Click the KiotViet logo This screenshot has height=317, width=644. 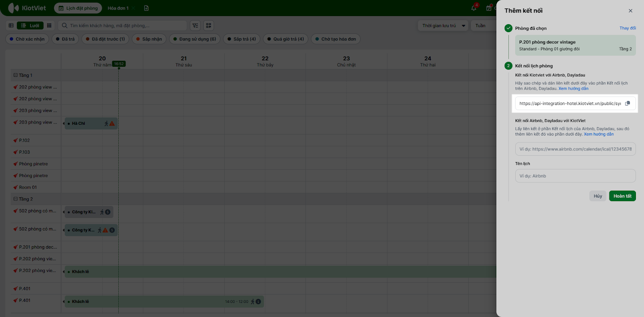tap(27, 8)
